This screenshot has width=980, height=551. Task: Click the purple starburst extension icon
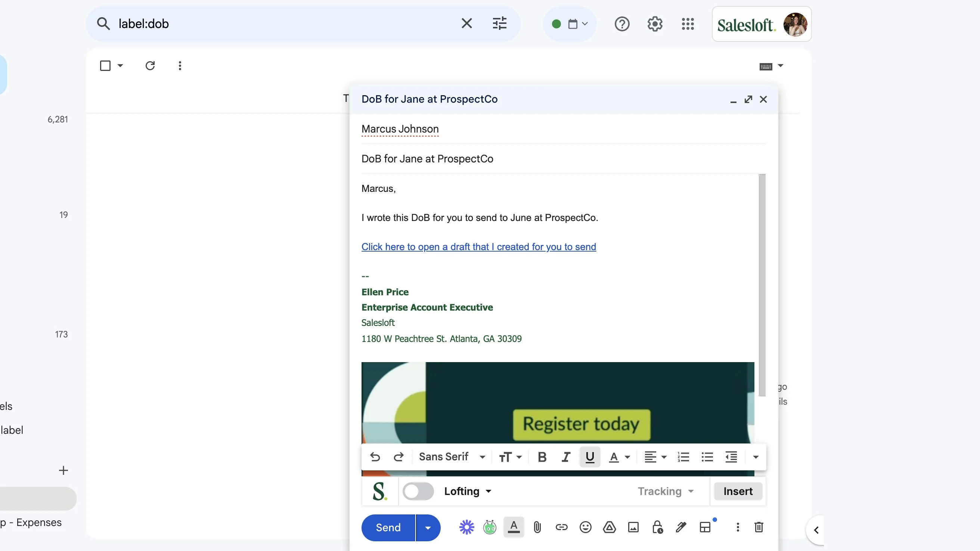click(x=466, y=527)
